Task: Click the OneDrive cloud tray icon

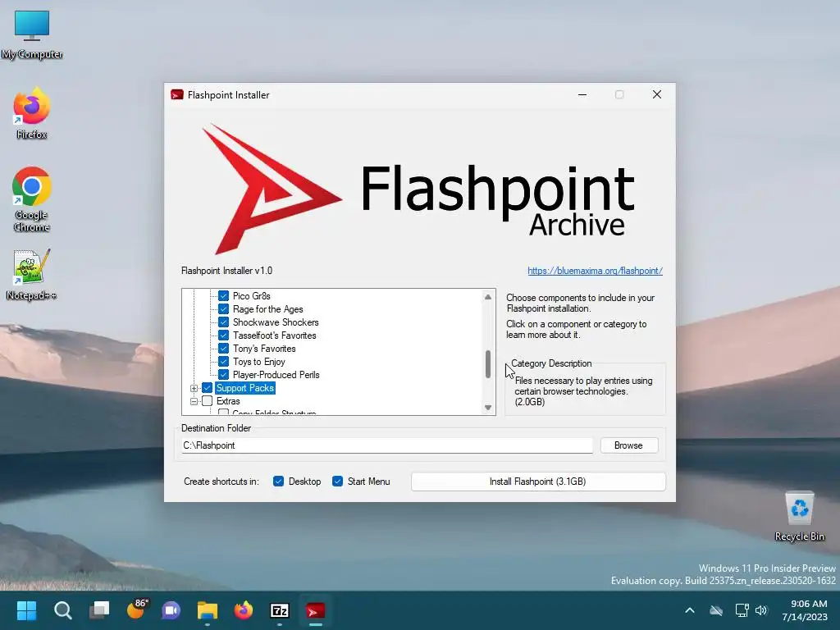Action: point(715,610)
